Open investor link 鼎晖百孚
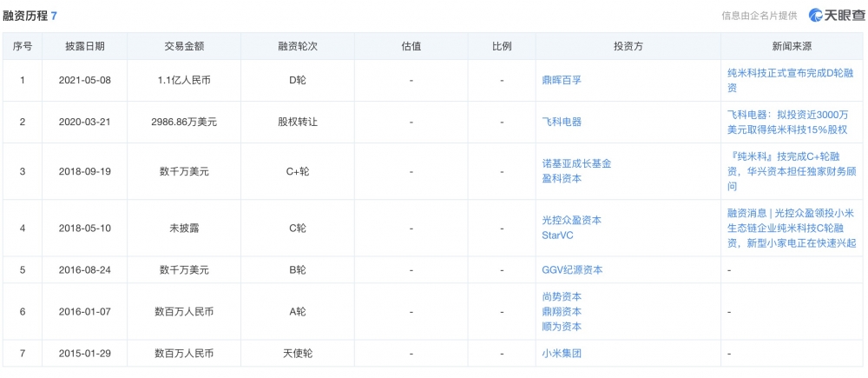Image resolution: width=868 pixels, height=378 pixels. pyautogui.click(x=562, y=80)
